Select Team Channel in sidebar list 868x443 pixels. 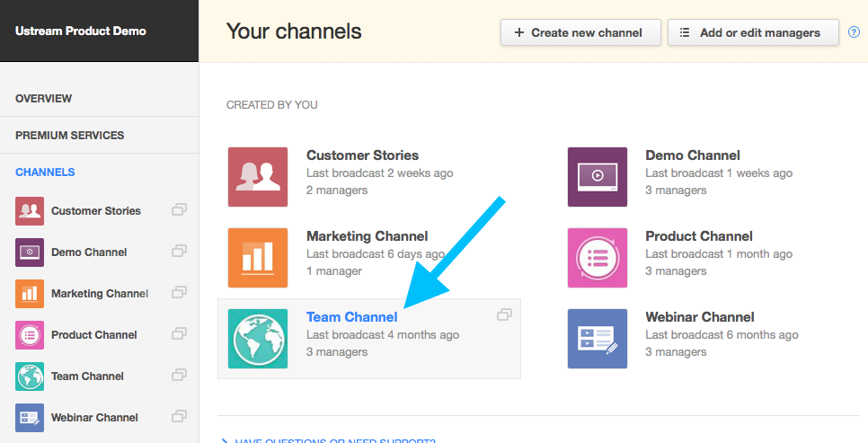click(x=87, y=377)
